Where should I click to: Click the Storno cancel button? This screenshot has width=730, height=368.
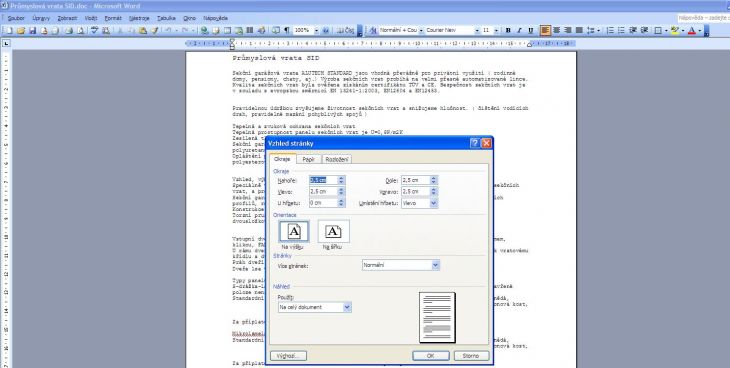point(471,356)
